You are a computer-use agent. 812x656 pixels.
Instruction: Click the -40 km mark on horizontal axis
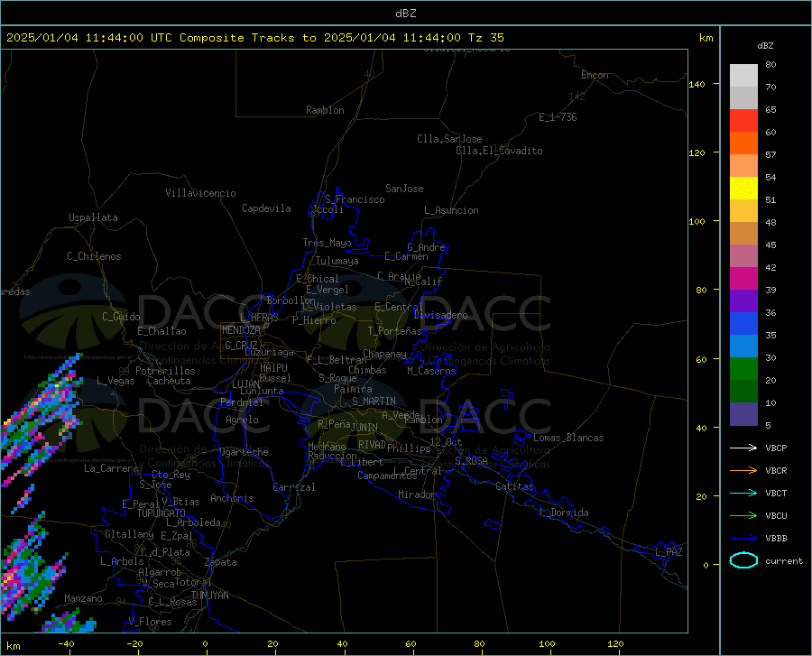pos(66,643)
